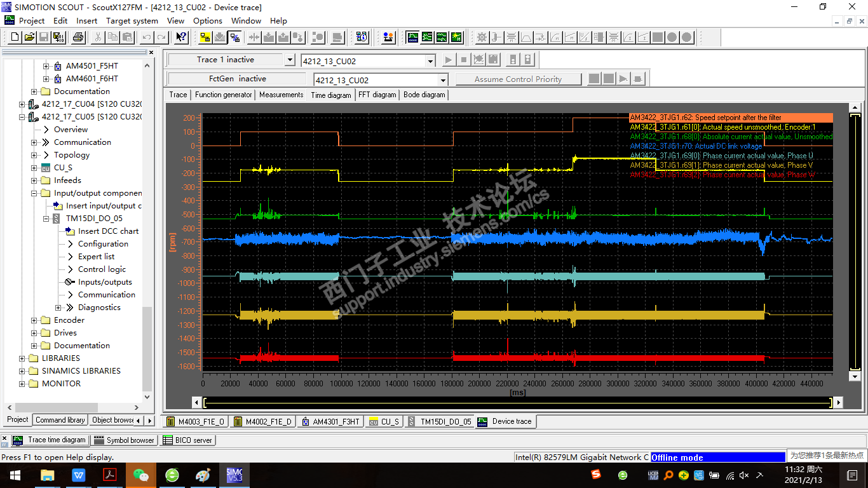The height and width of the screenshot is (488, 868).
Task: Close the project navigator panel
Action: (151, 52)
